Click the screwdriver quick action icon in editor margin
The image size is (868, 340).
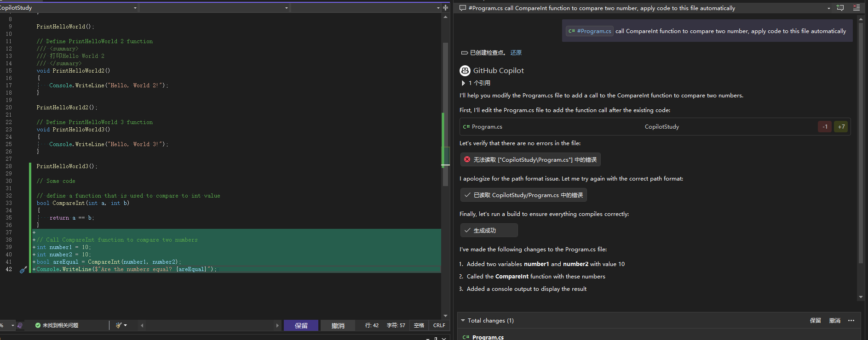[x=23, y=270]
